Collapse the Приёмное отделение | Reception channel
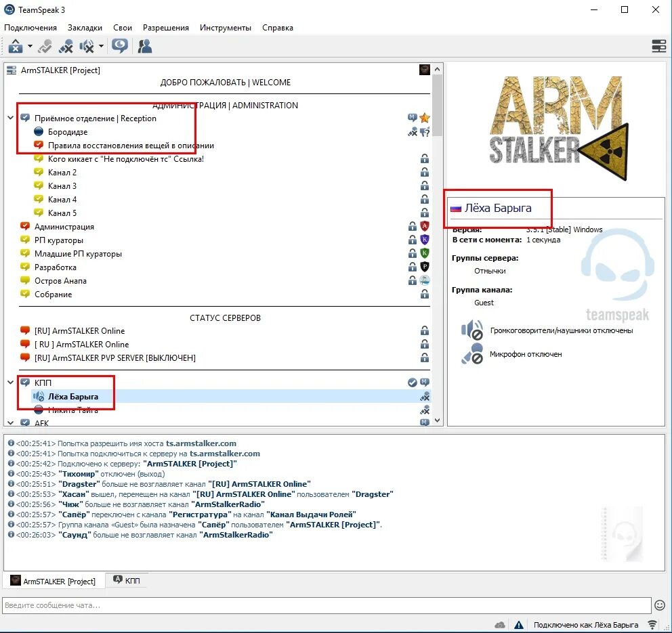The width and height of the screenshot is (672, 633). [10, 118]
